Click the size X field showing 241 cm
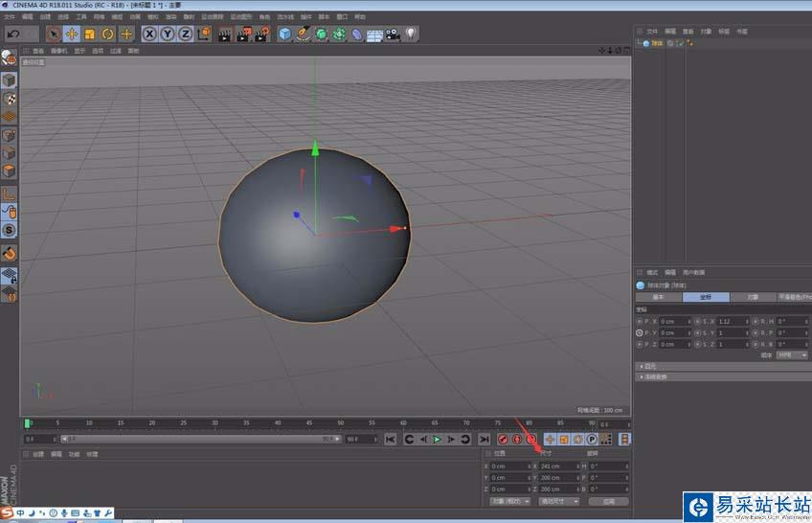 pyautogui.click(x=555, y=466)
